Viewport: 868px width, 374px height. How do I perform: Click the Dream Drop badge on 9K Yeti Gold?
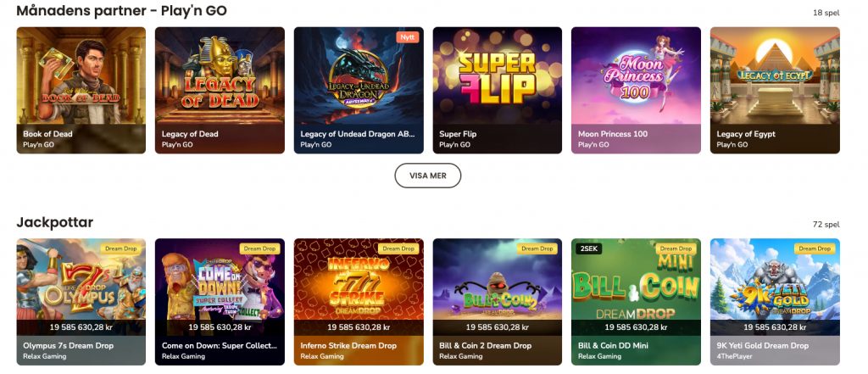coord(815,248)
